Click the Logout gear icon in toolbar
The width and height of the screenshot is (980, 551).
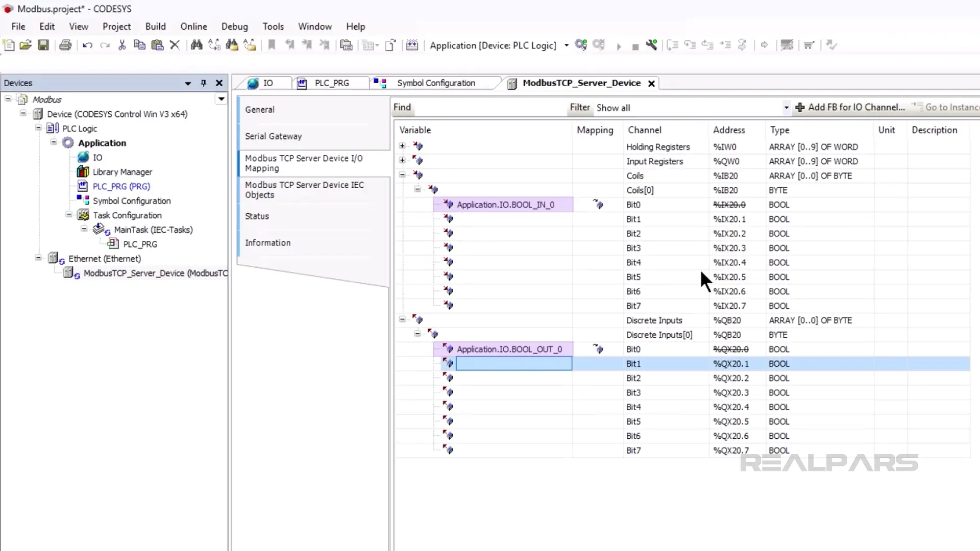[x=599, y=45]
